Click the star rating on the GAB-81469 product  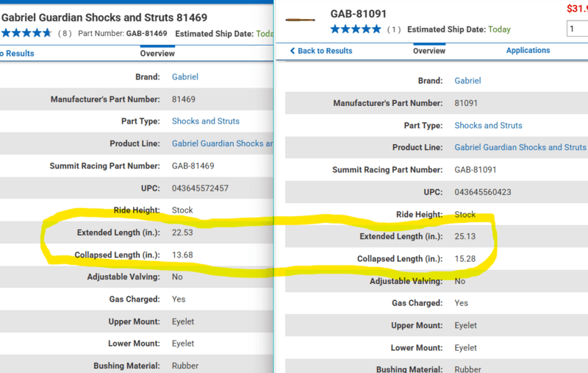(x=26, y=33)
